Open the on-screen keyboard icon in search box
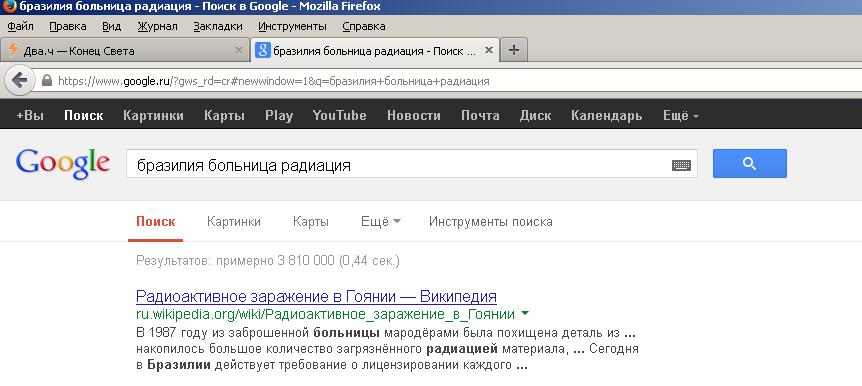The width and height of the screenshot is (862, 386). [681, 165]
